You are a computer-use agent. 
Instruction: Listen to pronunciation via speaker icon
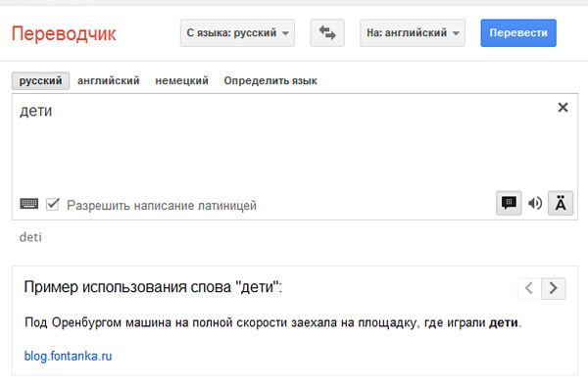pos(535,203)
